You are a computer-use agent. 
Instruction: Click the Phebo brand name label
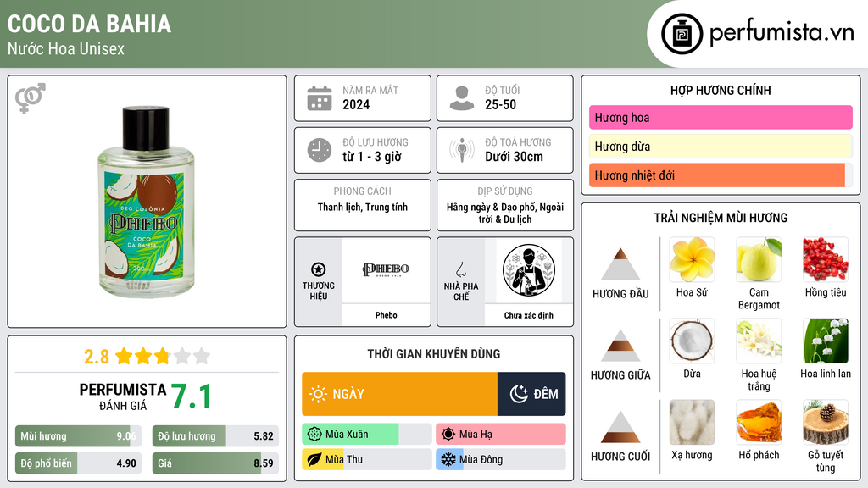[386, 315]
